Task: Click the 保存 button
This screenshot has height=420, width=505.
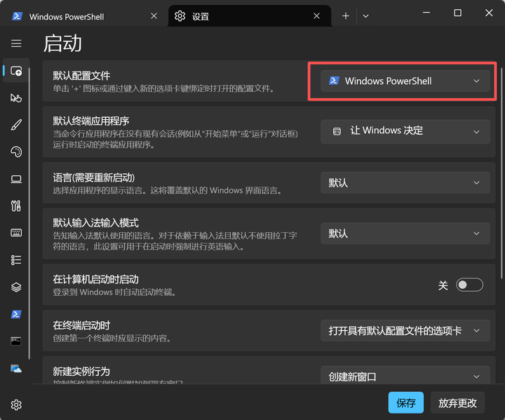Action: click(x=406, y=402)
